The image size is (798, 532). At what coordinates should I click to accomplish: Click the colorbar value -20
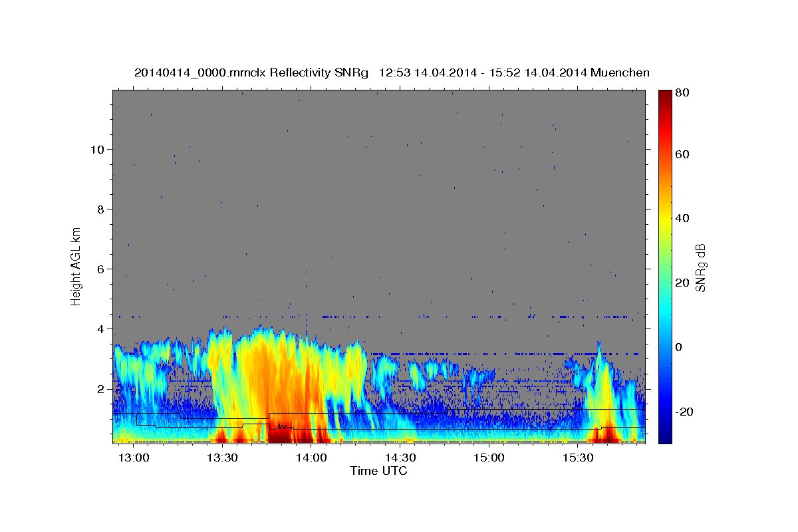tap(684, 412)
